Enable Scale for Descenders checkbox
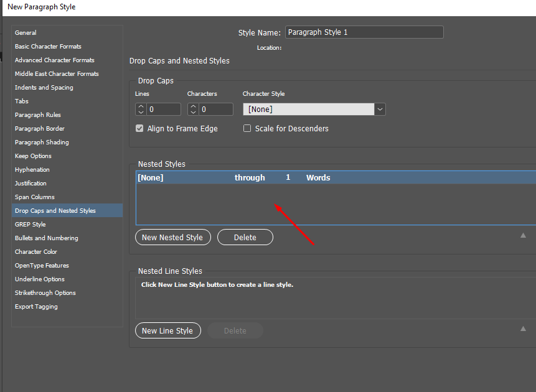 tap(247, 129)
